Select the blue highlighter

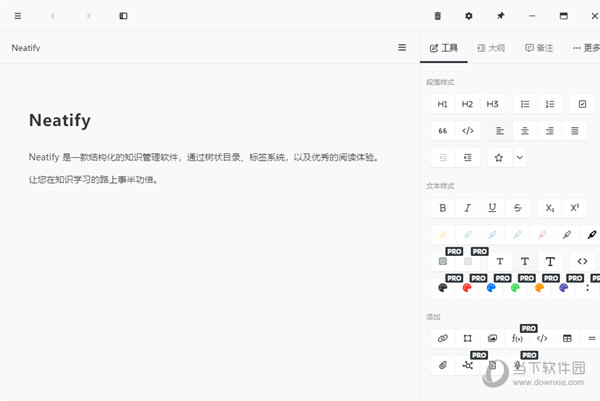492,235
